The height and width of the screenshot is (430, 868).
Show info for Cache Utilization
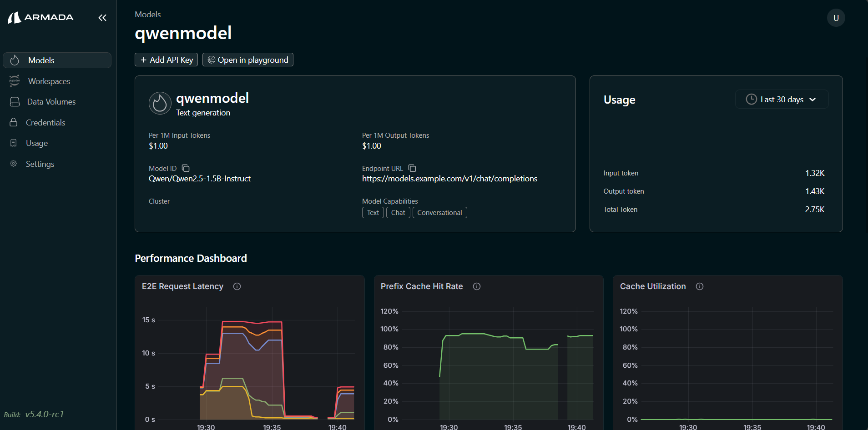[x=700, y=286]
